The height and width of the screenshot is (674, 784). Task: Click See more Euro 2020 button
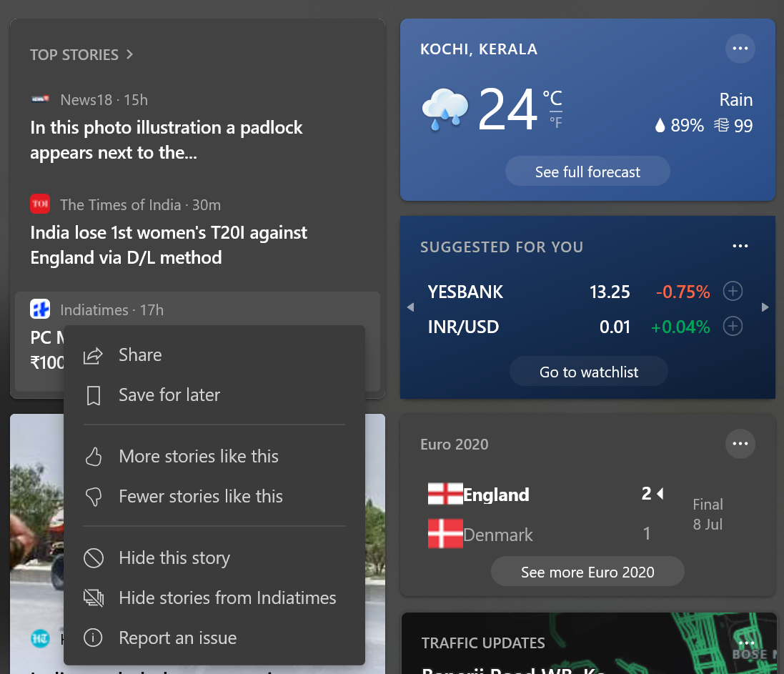click(x=587, y=572)
